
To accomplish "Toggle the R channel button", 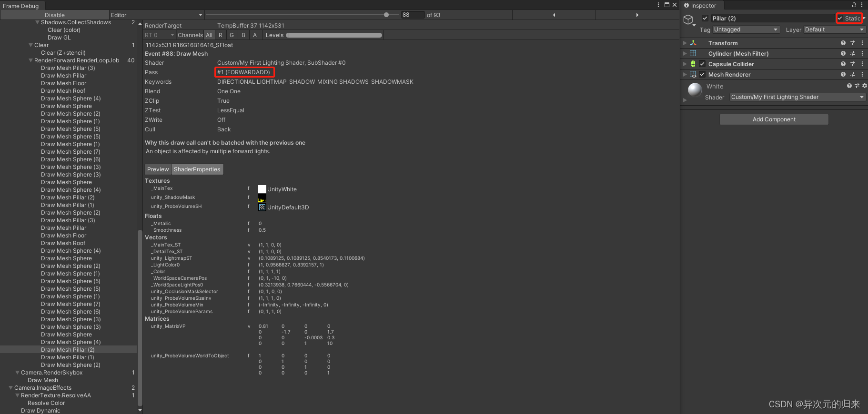I will (x=221, y=35).
